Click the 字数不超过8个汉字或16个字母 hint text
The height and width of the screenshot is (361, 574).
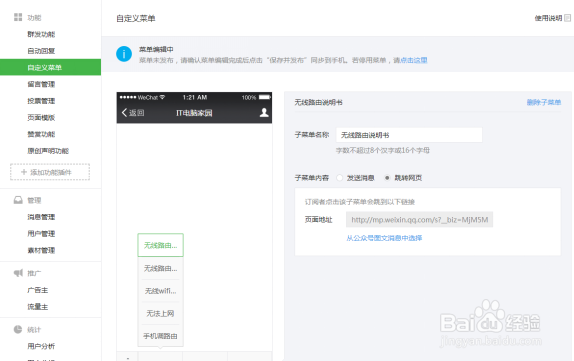tap(383, 150)
